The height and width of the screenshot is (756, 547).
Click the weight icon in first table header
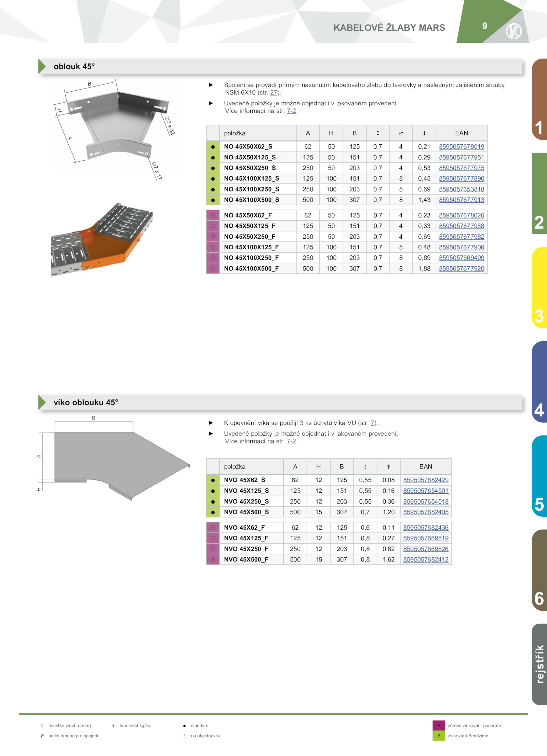424,133
